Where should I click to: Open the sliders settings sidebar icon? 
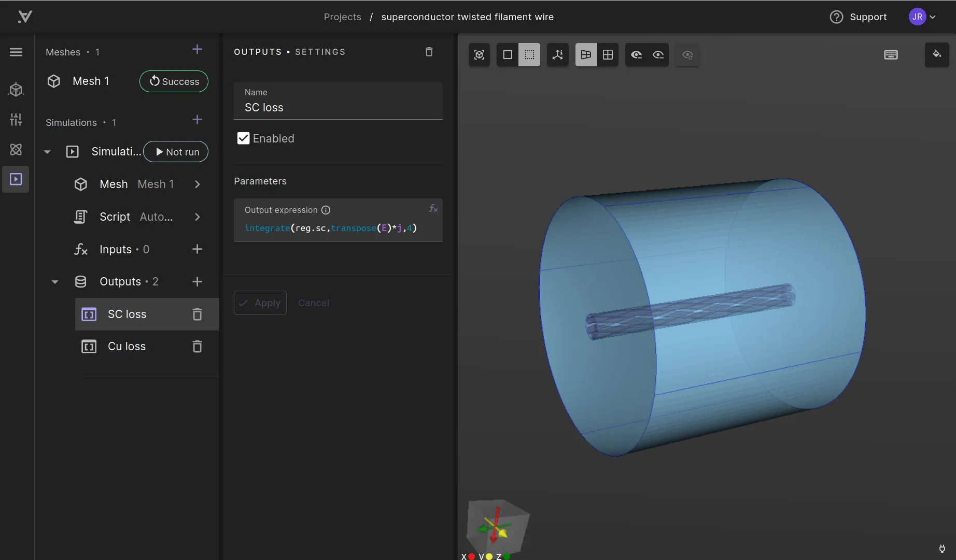click(x=16, y=120)
